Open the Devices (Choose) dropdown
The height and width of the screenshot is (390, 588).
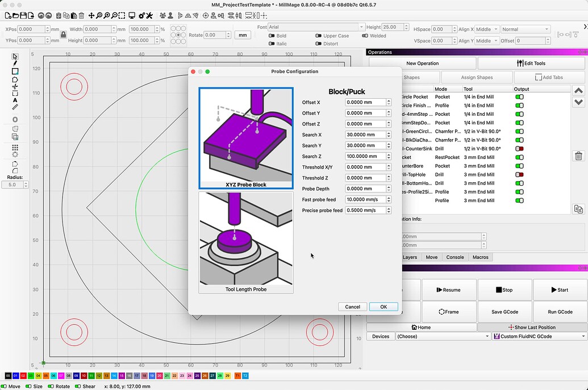[x=443, y=336]
